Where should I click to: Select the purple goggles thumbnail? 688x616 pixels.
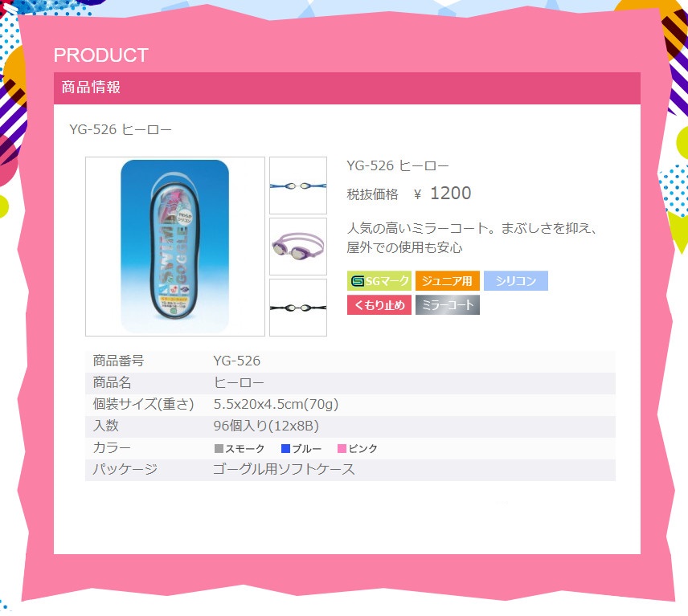(298, 247)
